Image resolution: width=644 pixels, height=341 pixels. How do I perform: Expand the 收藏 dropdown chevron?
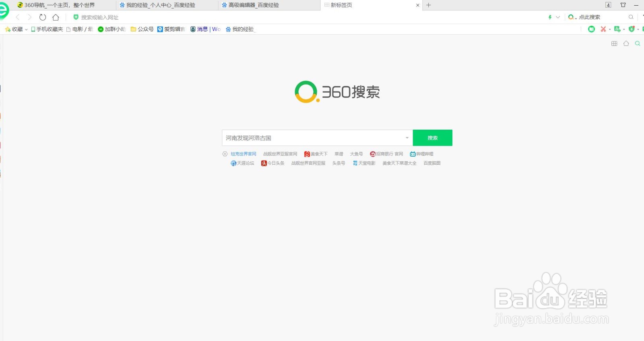tap(26, 29)
